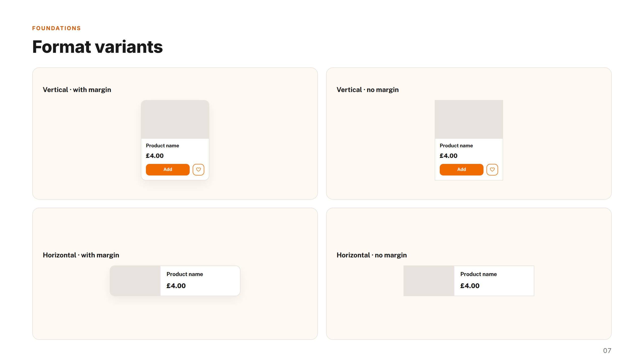Click Product name in vertical no-margin card
Image resolution: width=644 pixels, height=362 pixels.
456,146
